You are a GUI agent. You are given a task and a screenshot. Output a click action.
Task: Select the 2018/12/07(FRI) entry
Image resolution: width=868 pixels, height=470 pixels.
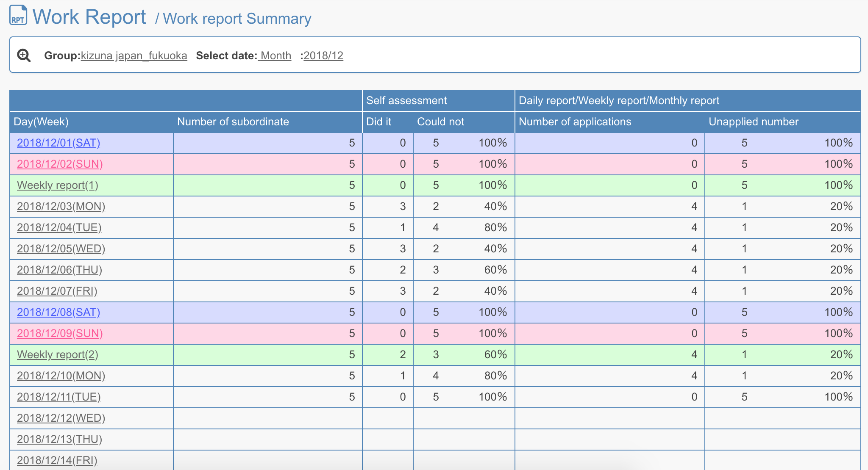[58, 291]
